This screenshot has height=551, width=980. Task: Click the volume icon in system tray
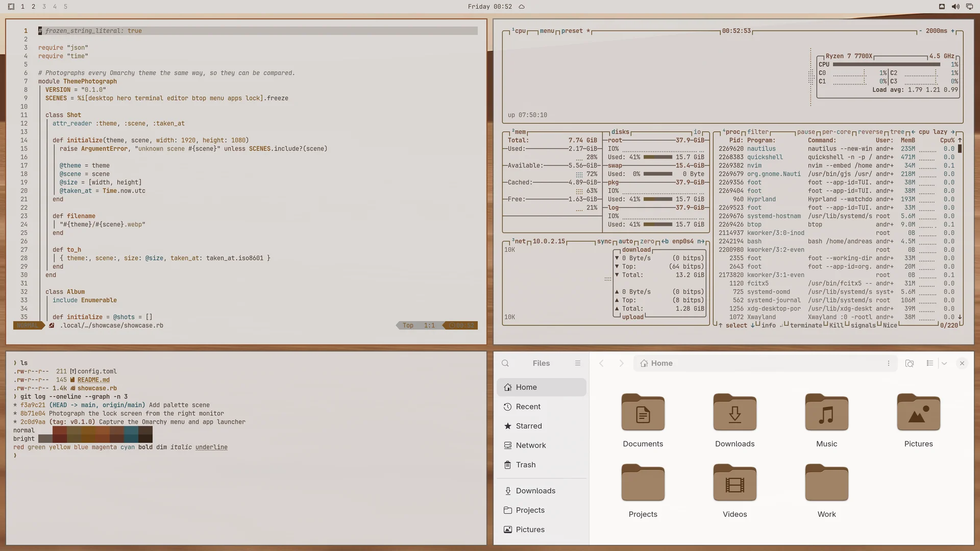(x=955, y=7)
